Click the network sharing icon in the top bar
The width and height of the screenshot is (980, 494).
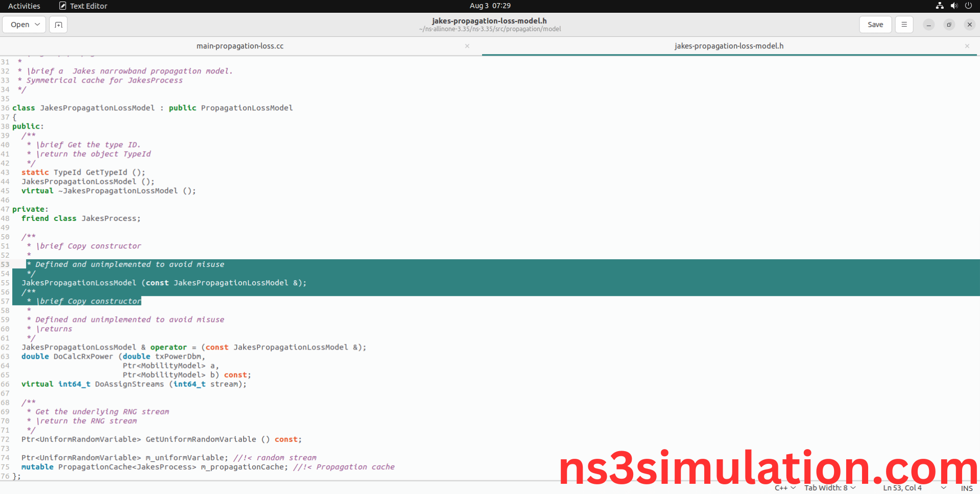tap(939, 6)
